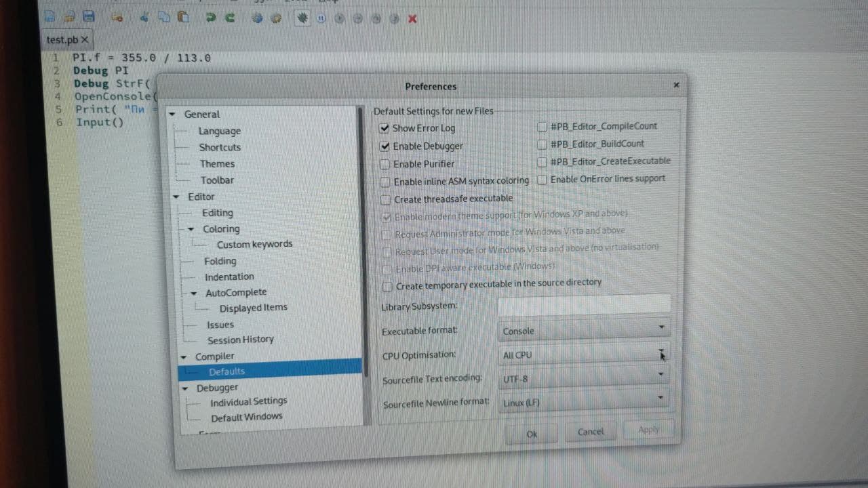Select Shortcuts in the preferences tree
Viewport: 868px width, 488px height.
click(220, 147)
